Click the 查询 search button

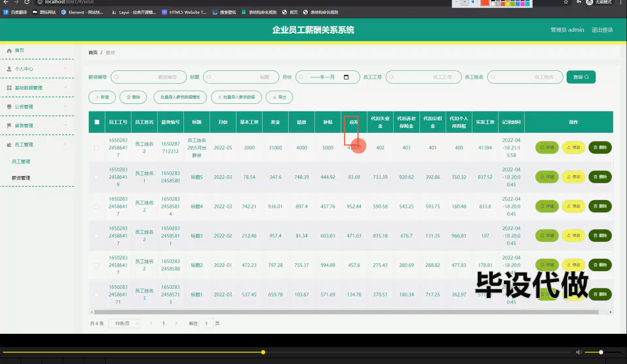click(x=581, y=77)
